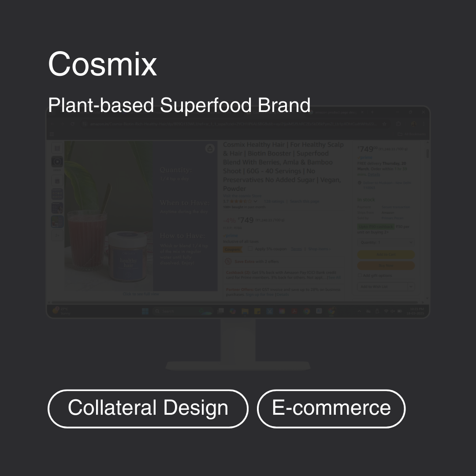Viewport: 476px width, 476px height.
Task: Click the share icon on product image
Action: [210, 149]
